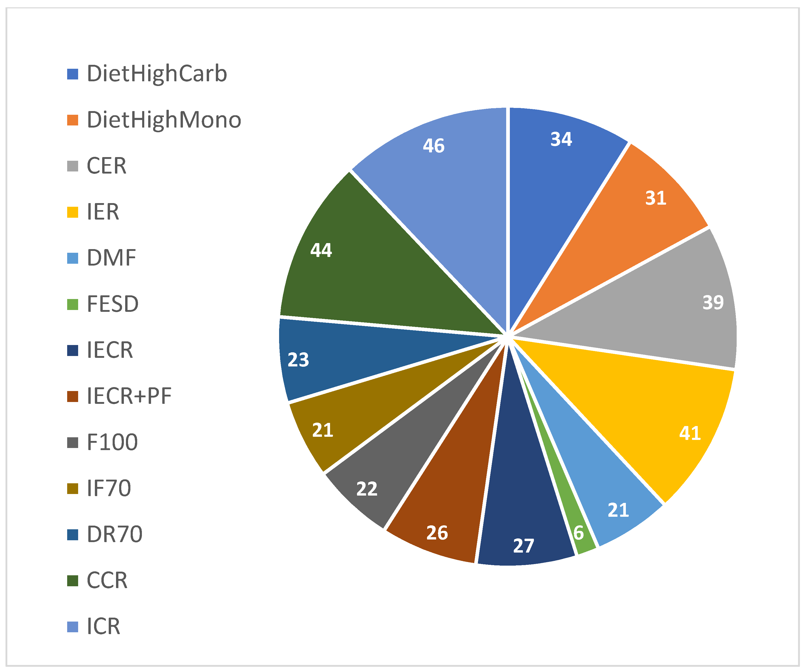Image resolution: width=808 pixels, height=672 pixels.
Task: Click the orange DietHighMono legend swatch
Action: pos(72,120)
